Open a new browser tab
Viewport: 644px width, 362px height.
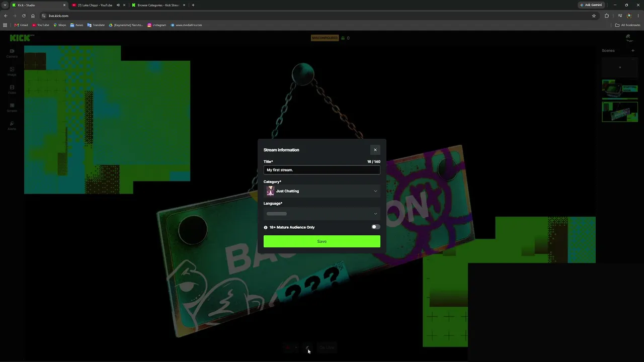point(193,5)
